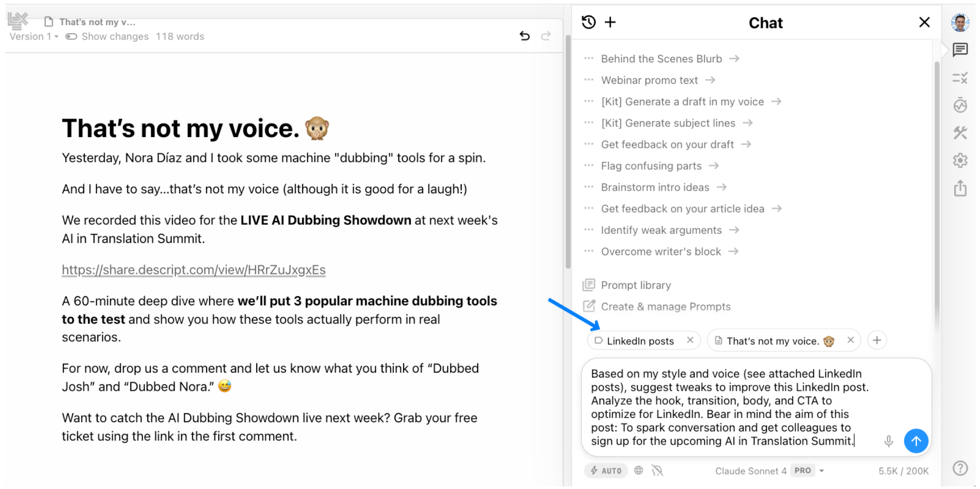Start a new chat with the plus icon
This screenshot has height=489, width=980.
click(x=610, y=22)
